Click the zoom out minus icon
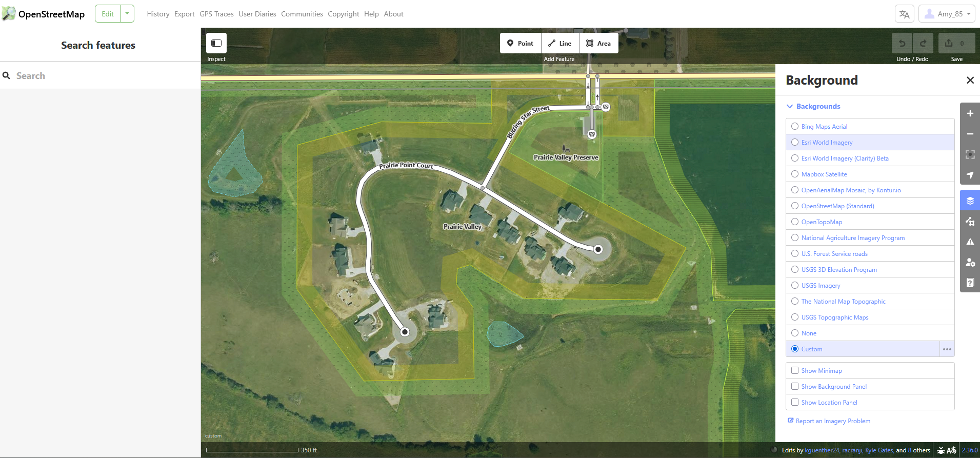This screenshot has height=458, width=980. [970, 134]
